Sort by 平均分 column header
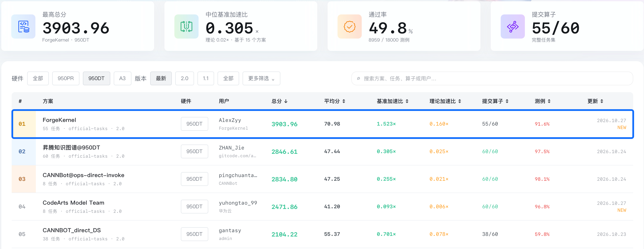 click(x=335, y=101)
